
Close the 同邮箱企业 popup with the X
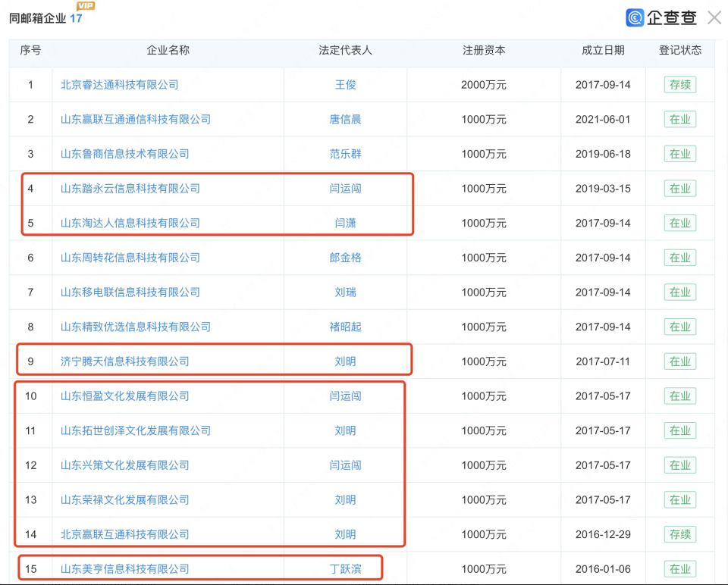pyautogui.click(x=714, y=17)
